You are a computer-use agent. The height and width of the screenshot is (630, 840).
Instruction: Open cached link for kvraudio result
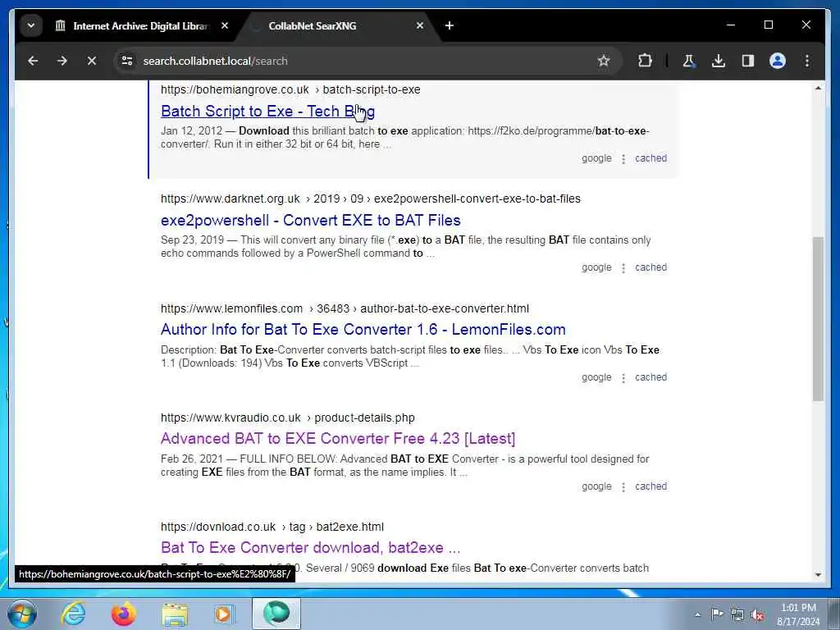(651, 487)
